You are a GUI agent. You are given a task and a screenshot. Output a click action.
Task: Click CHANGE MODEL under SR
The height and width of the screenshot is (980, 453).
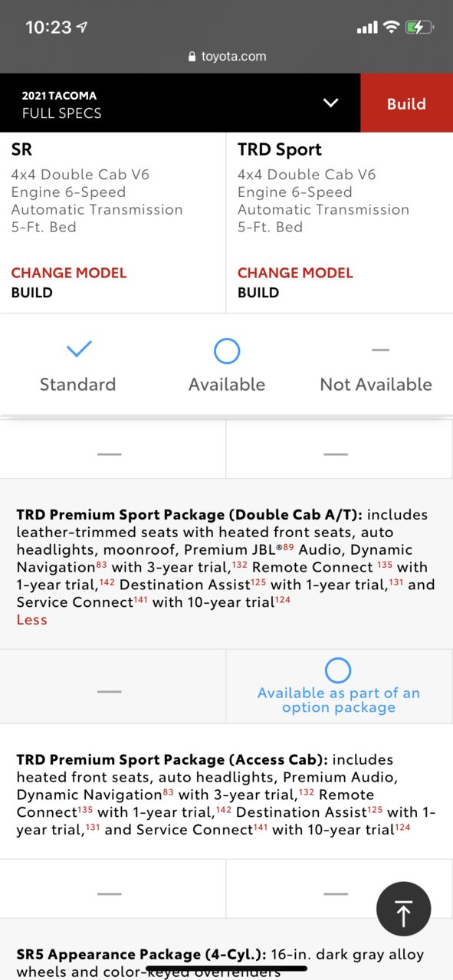click(69, 273)
